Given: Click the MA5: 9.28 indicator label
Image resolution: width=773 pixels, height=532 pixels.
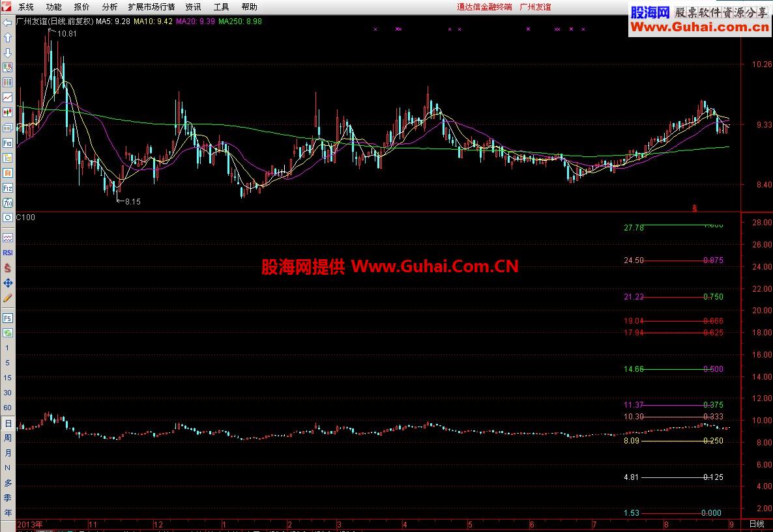Looking at the screenshot, I should point(113,21).
